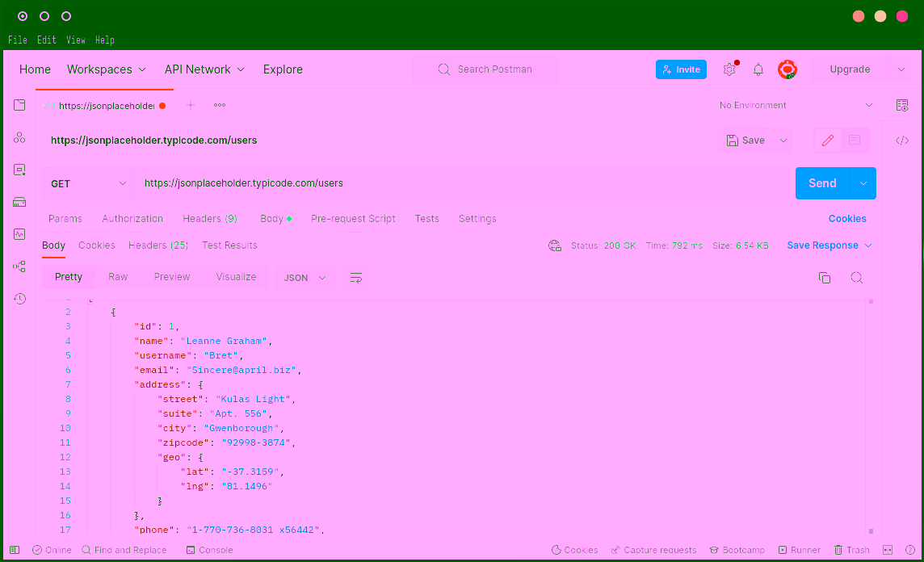The width and height of the screenshot is (924, 562).
Task: Open the File menu
Action: 17,40
